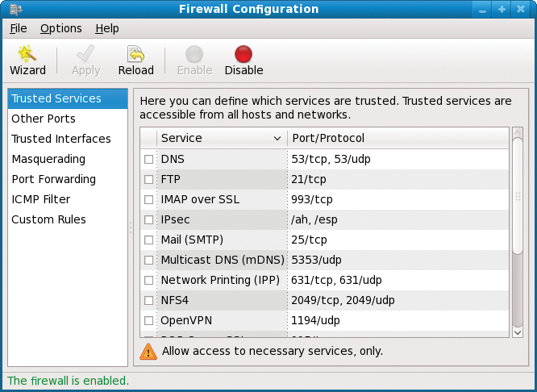Viewport: 537px width, 392px height.
Task: Click the scrollbar down arrow
Action: [x=518, y=332]
